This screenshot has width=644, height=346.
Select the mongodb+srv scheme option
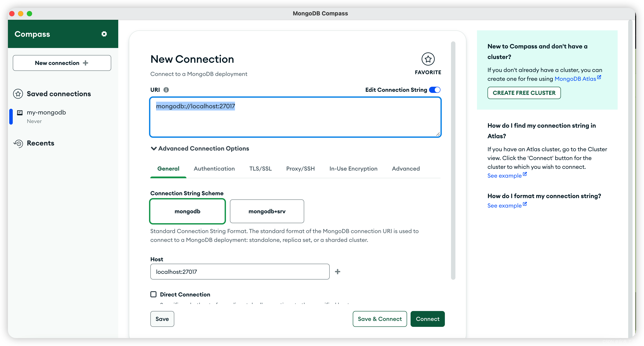click(267, 211)
